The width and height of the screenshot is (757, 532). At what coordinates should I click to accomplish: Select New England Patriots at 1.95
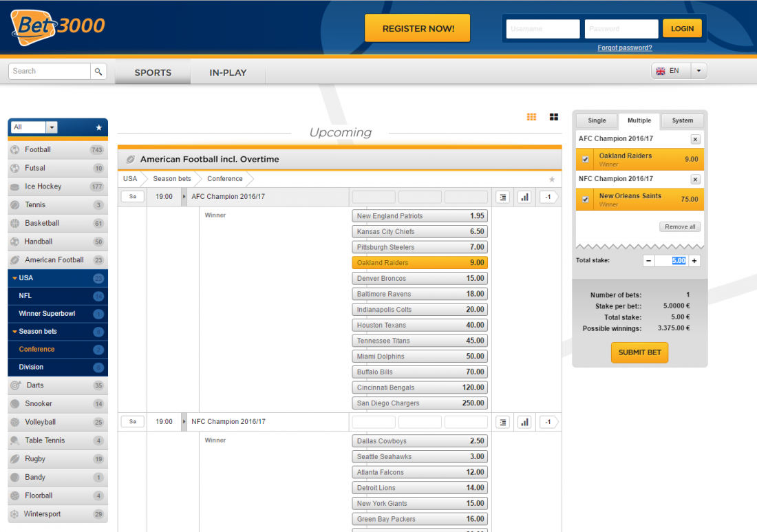point(420,216)
